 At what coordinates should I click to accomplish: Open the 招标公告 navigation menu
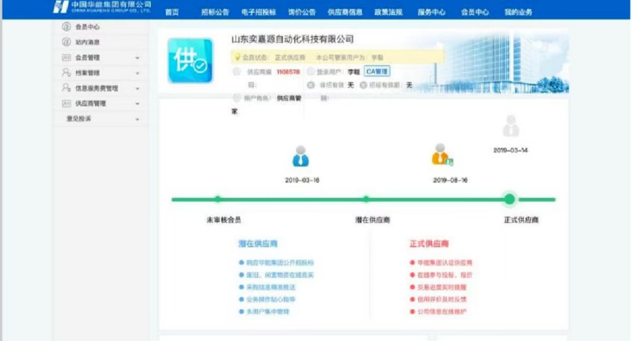click(x=215, y=12)
